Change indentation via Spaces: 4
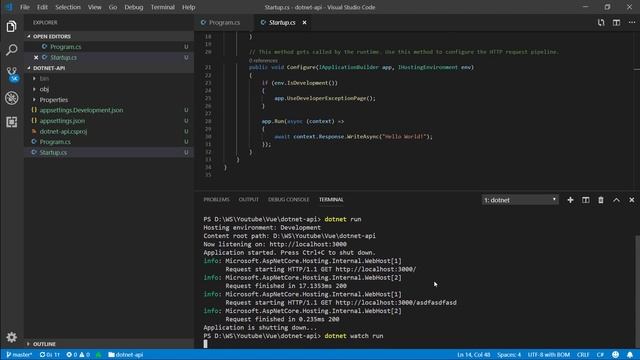 pos(509,355)
